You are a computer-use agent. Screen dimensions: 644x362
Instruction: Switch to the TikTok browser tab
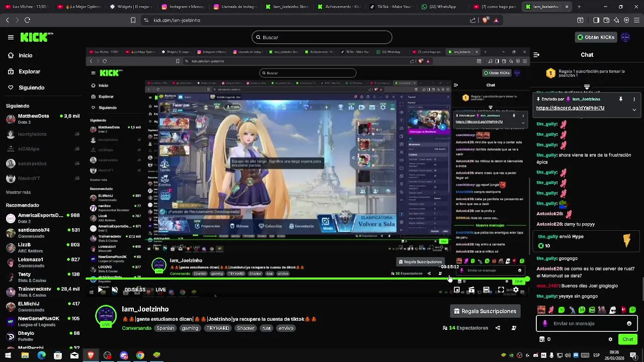[391, 7]
